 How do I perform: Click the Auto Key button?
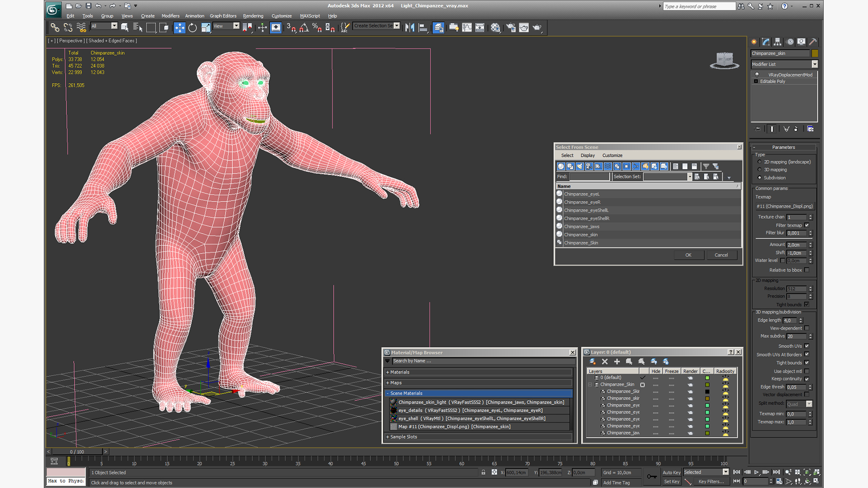pos(671,473)
